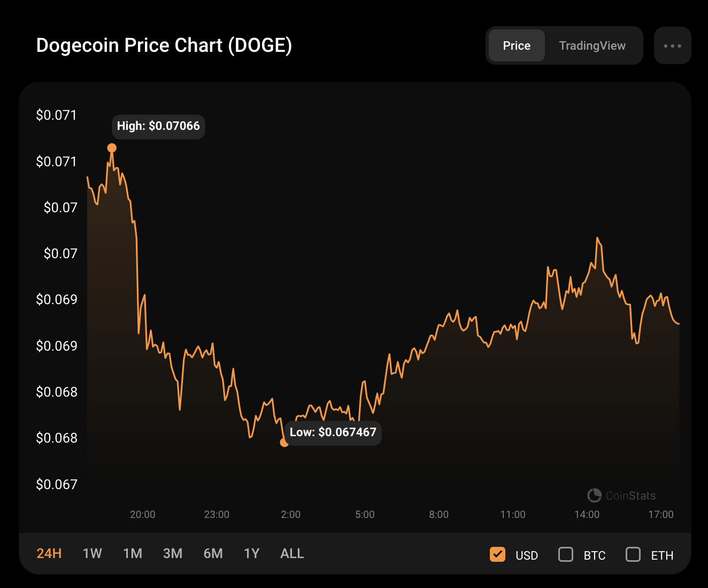708x588 pixels.
Task: Click the CoinStats logo watermark
Action: coord(621,496)
